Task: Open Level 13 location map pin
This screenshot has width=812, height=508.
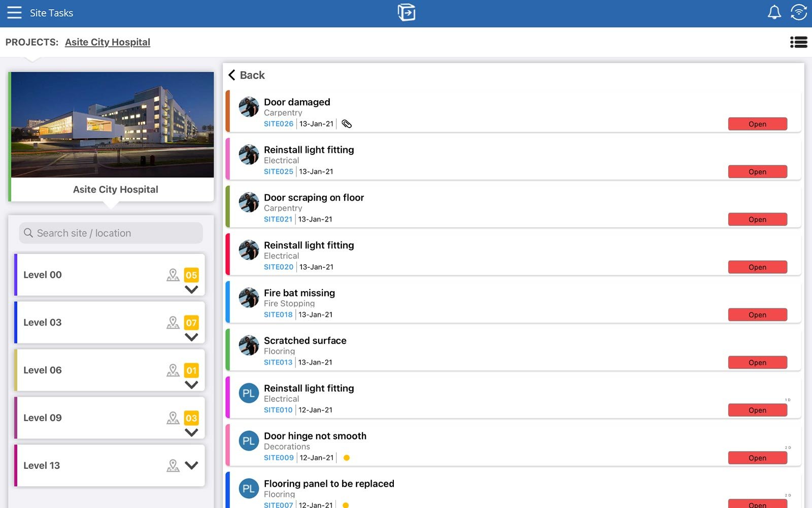Action: [x=173, y=465]
